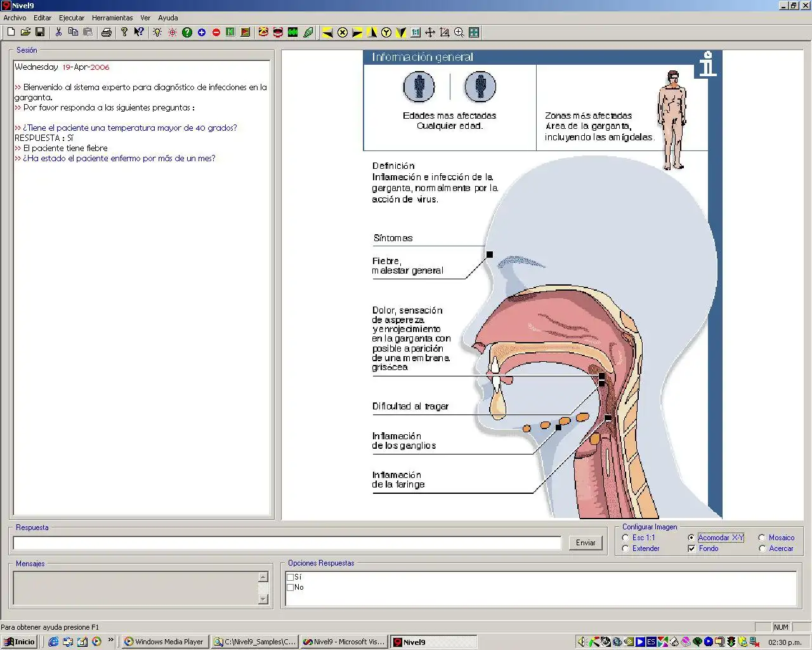Click the diagonal stretch image icon
Screen dimensions: 812x650
pos(445,32)
